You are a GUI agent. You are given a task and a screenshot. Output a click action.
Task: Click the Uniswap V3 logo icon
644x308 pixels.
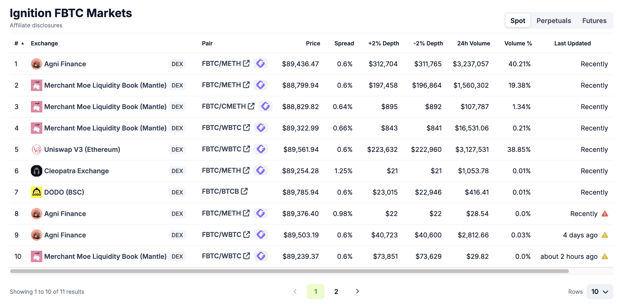37,149
